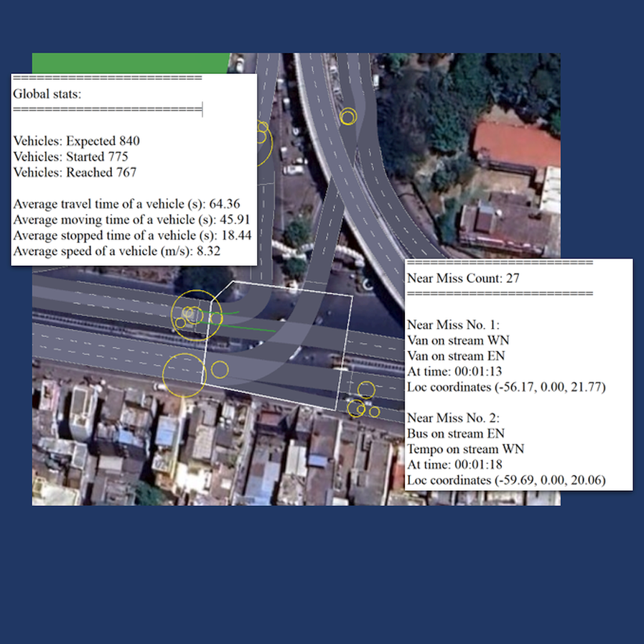Select the Vehicles: Reached 767 line
Viewport: 644px width, 644px height.
coord(75,172)
